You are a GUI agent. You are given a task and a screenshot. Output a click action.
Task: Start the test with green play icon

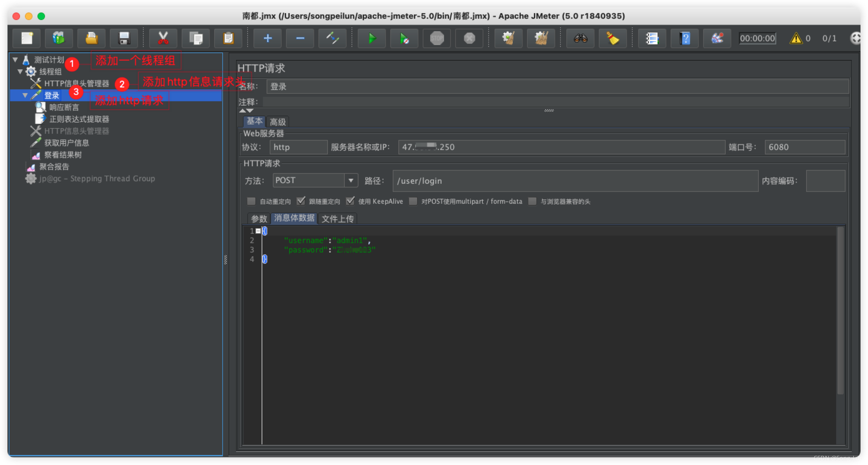coord(372,38)
